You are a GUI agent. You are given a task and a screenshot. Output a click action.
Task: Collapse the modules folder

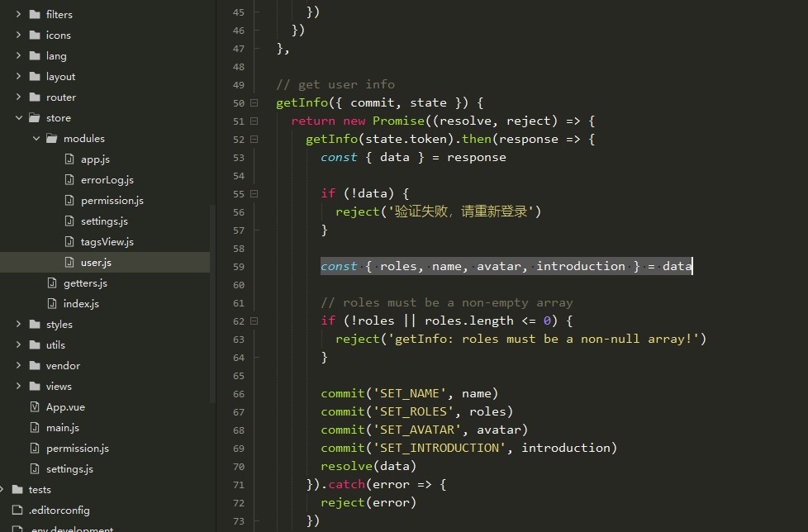click(x=35, y=138)
